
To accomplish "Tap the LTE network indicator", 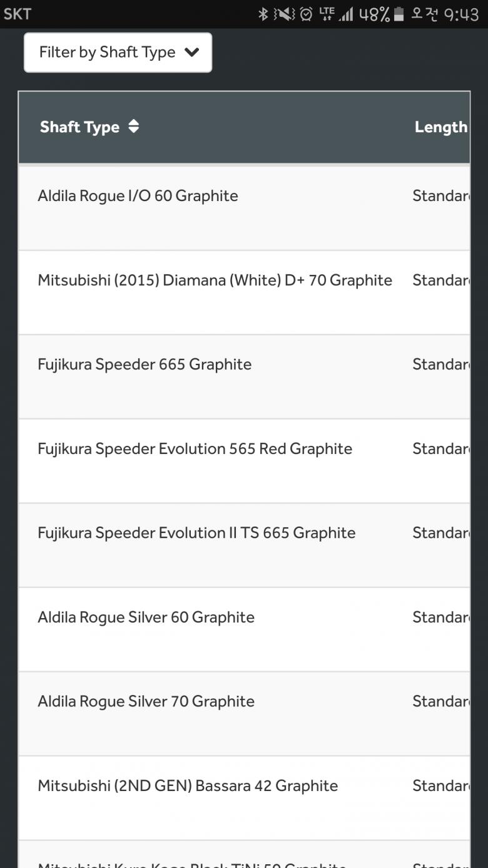I will coord(327,14).
